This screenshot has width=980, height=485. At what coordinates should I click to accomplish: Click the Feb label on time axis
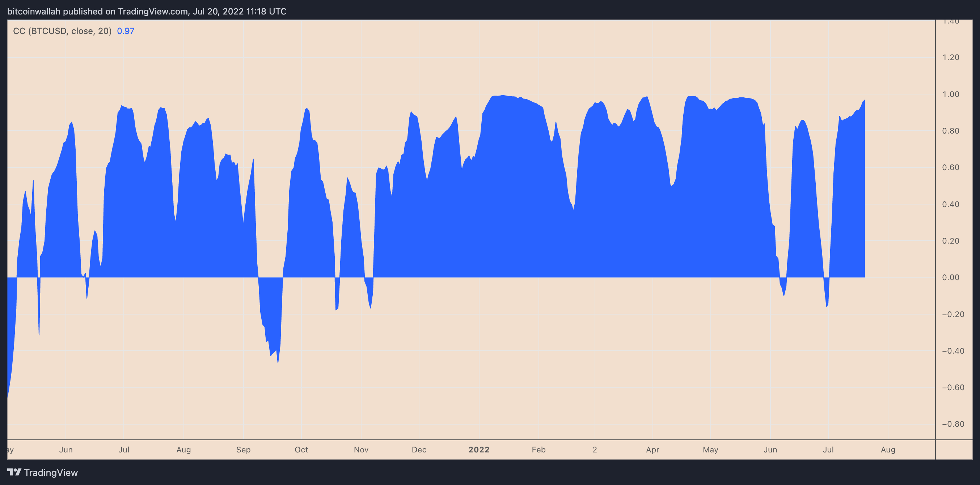pos(538,450)
